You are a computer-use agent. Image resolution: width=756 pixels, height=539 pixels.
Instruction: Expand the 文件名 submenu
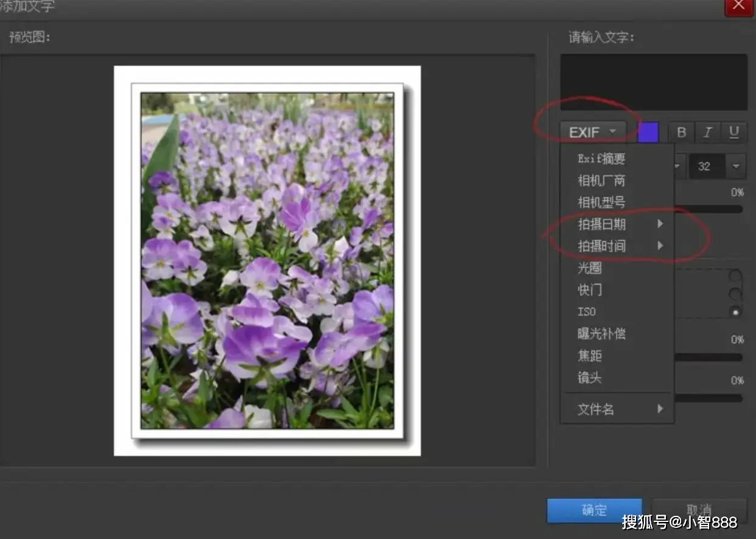coord(660,409)
